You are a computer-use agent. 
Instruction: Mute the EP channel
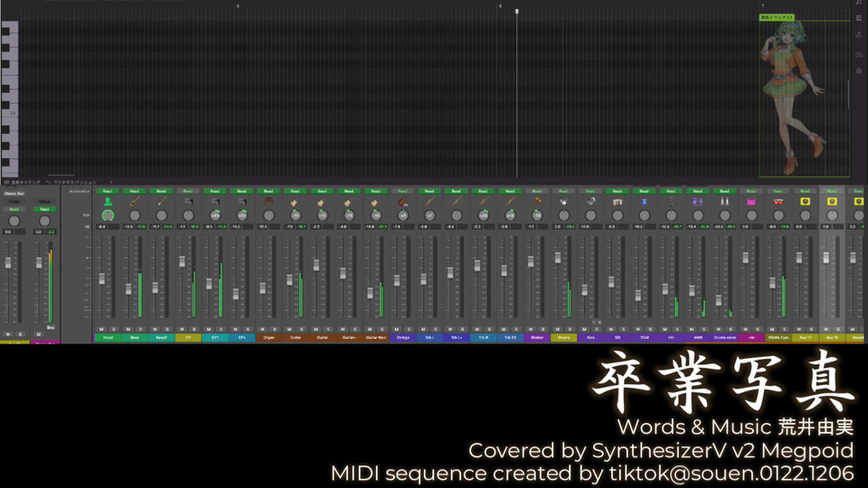182,329
